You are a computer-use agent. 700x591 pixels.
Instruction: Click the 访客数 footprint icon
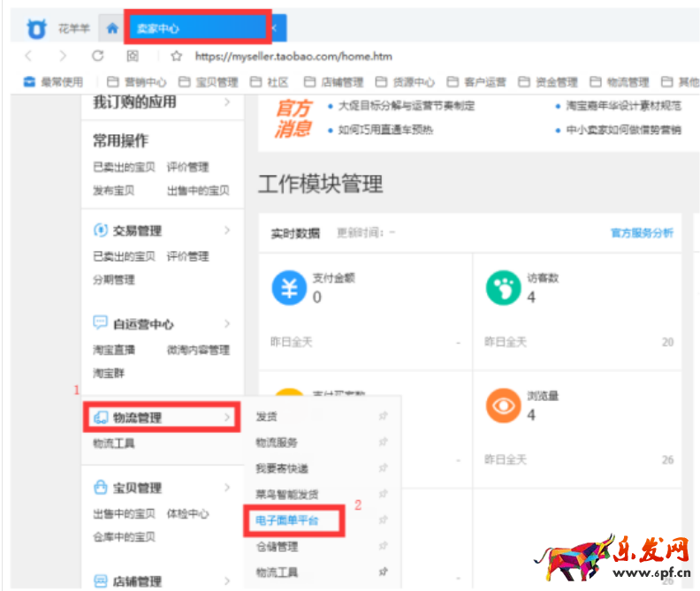coord(503,288)
